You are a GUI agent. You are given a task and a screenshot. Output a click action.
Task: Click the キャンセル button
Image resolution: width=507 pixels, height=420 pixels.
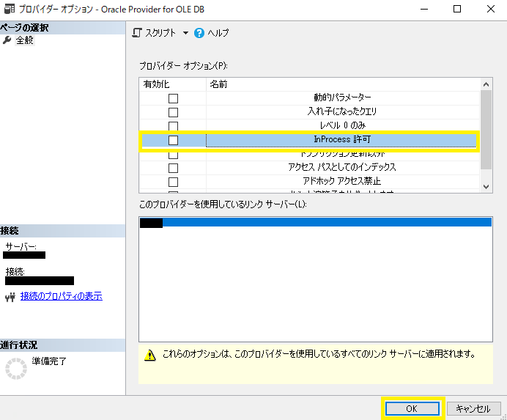click(473, 409)
